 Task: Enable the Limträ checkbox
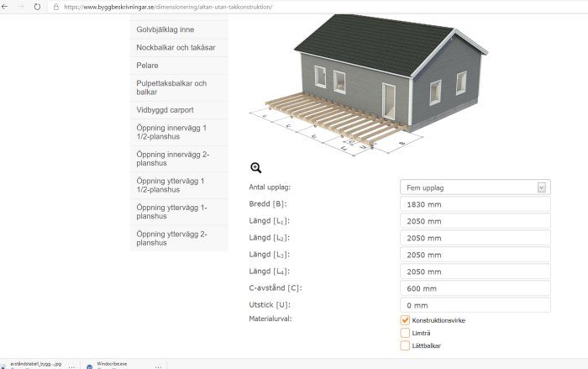coord(405,333)
